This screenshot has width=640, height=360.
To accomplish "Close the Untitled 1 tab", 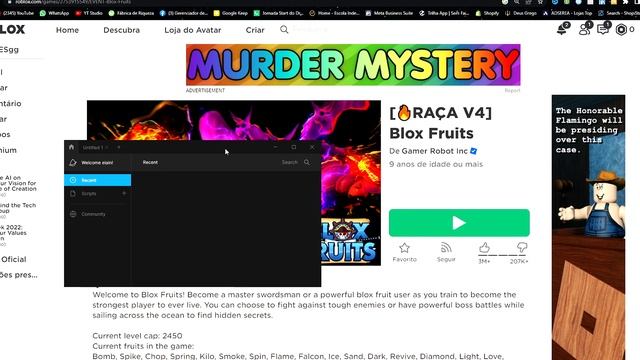I will click(x=107, y=147).
